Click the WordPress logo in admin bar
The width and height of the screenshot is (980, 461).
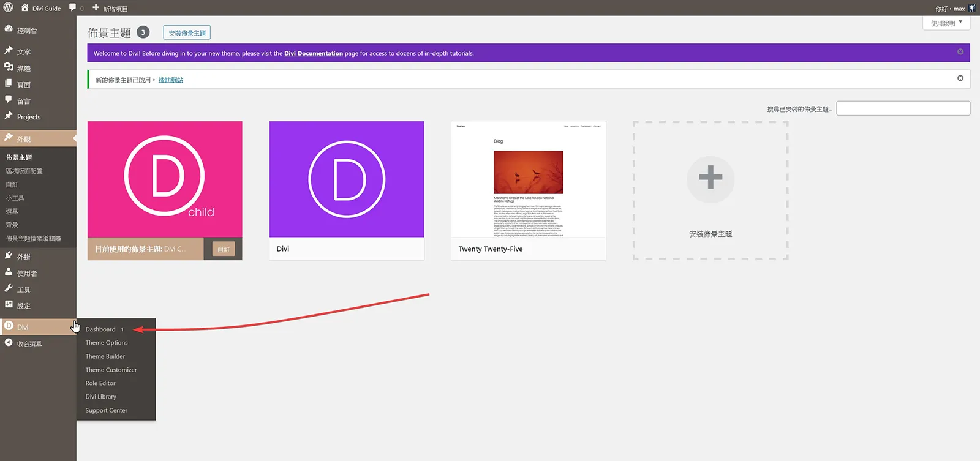pos(9,8)
